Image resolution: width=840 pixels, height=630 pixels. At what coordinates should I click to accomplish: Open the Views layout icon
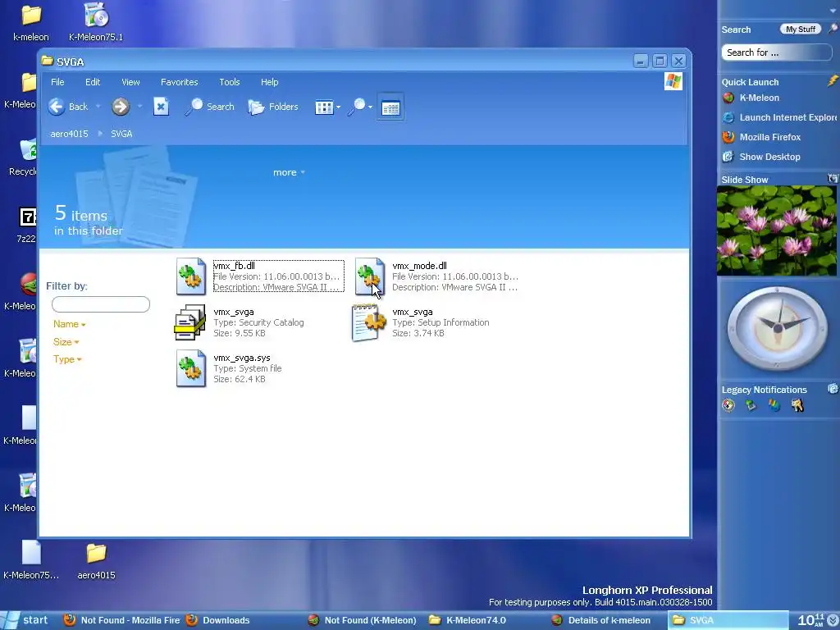324,107
